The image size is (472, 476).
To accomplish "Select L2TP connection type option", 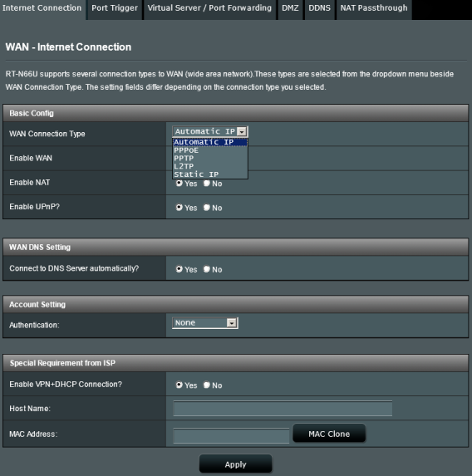I will click(210, 166).
